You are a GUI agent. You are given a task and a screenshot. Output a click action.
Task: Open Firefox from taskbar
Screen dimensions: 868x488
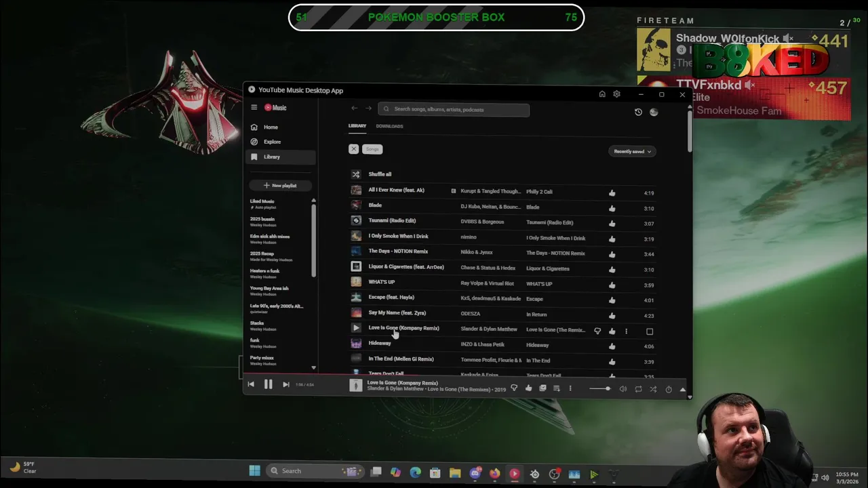[494, 472]
